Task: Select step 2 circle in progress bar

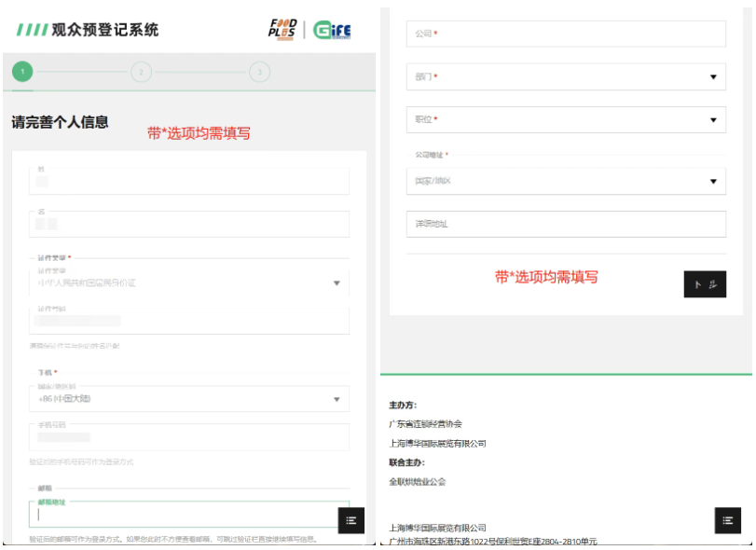Action: pyautogui.click(x=141, y=72)
